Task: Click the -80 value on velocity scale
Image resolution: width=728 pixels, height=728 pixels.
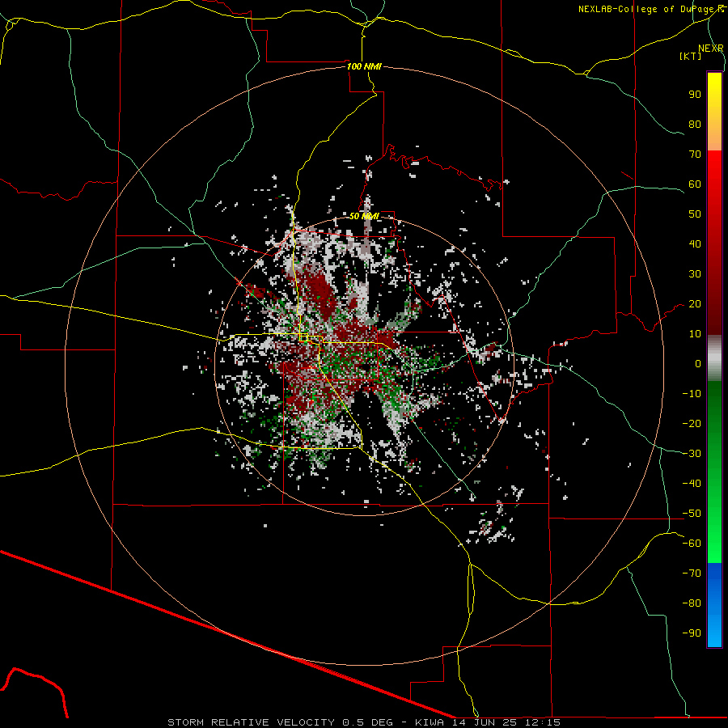Action: pyautogui.click(x=692, y=603)
